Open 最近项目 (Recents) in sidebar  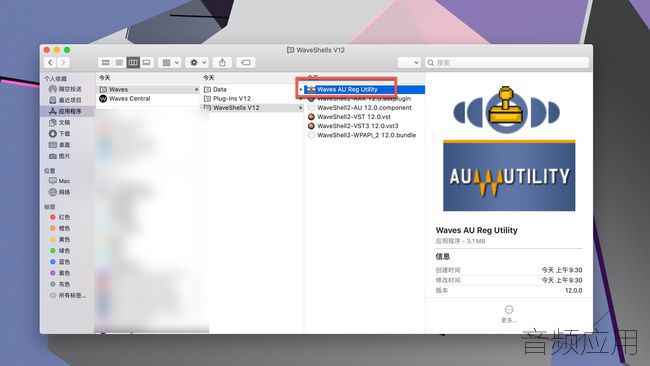[65, 100]
